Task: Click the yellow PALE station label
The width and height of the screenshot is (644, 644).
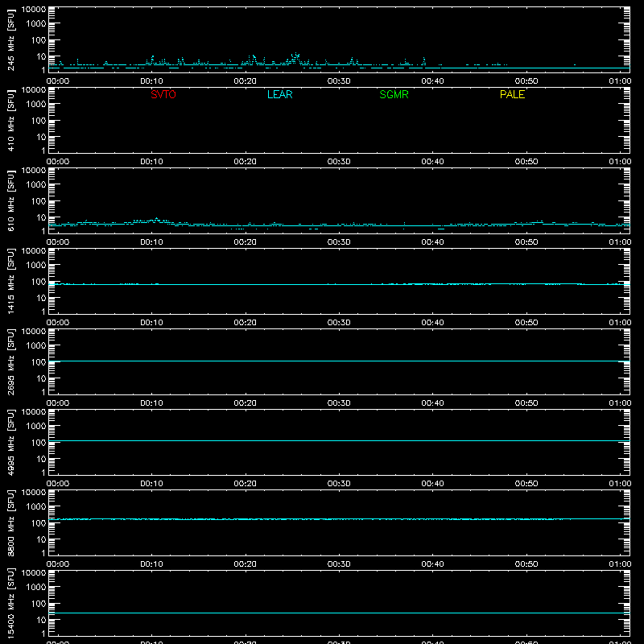Action: pos(512,94)
